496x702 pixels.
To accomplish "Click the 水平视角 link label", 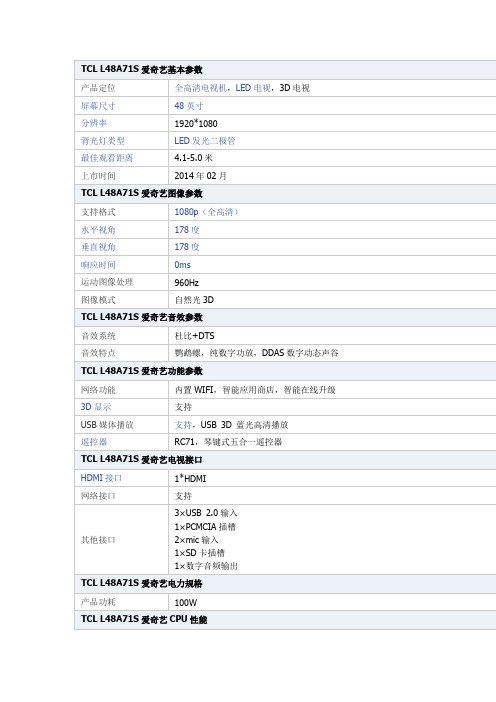I will point(98,230).
